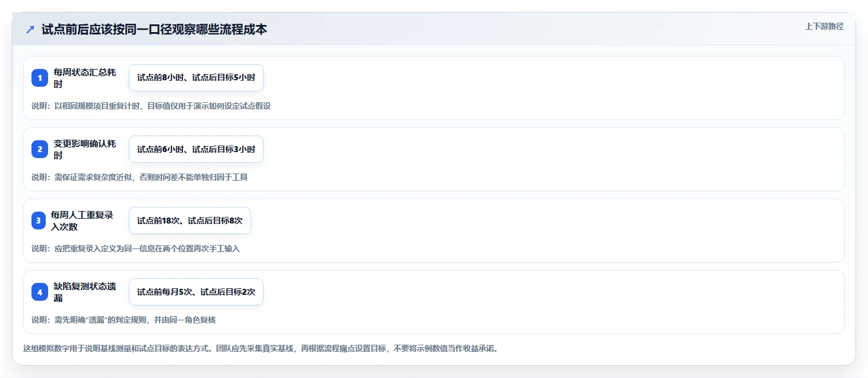The width and height of the screenshot is (868, 378).
Task: Click the 试点前每月5次、试点后目标2次 pill
Action: point(196,292)
